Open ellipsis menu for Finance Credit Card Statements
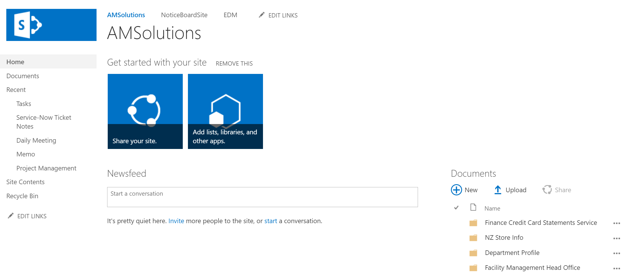Viewport: 644px width, 273px height. point(616,223)
